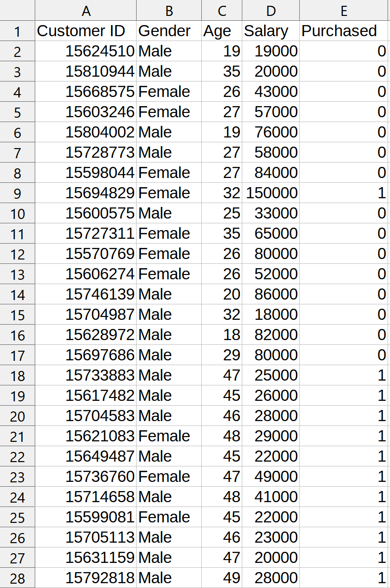Select the Purchased value 1 in row 9
Viewport: 390px width, 588px height.
point(344,192)
